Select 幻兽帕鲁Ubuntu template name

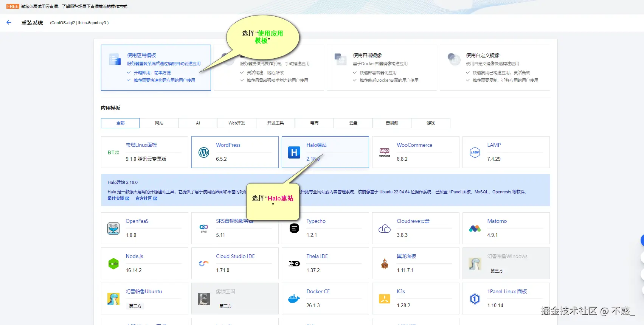pos(144,291)
